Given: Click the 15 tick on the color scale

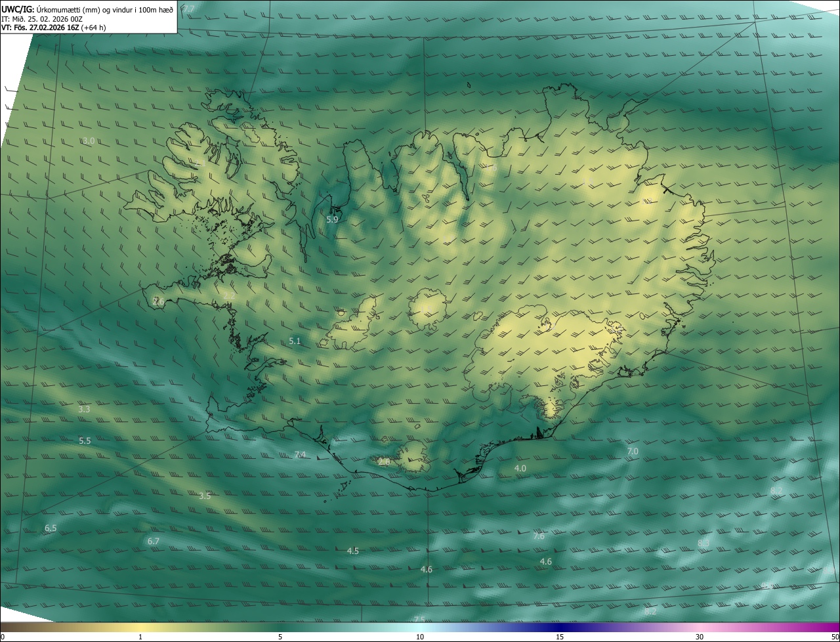Looking at the screenshot, I should point(560,637).
